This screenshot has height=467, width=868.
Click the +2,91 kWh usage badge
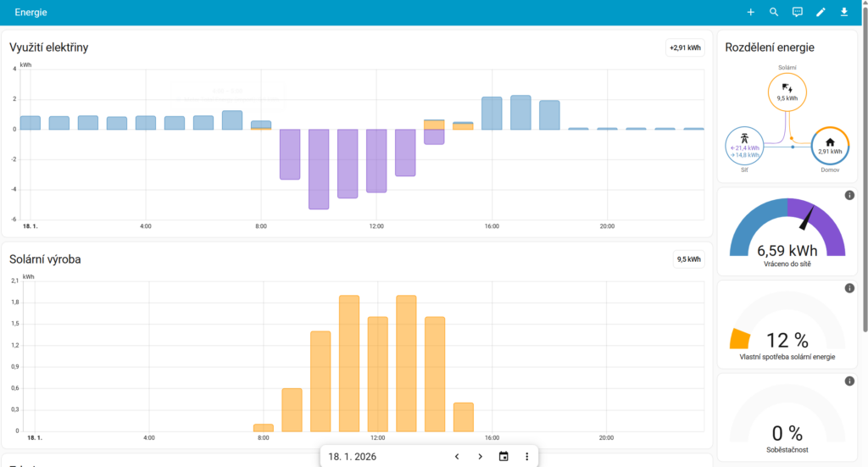685,47
